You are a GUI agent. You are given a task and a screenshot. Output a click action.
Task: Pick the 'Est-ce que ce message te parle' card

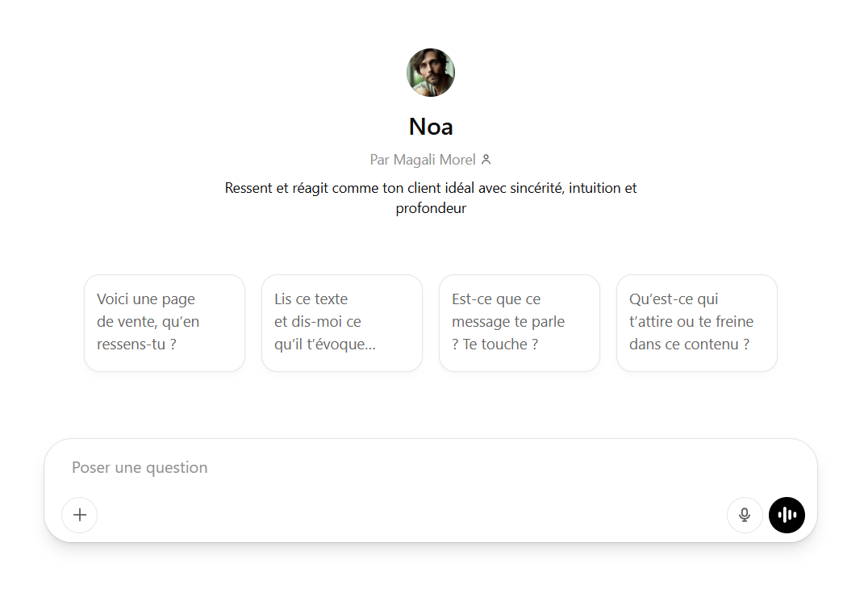pyautogui.click(x=520, y=323)
